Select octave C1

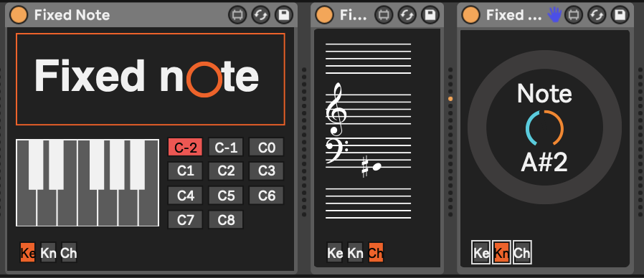[x=185, y=171]
